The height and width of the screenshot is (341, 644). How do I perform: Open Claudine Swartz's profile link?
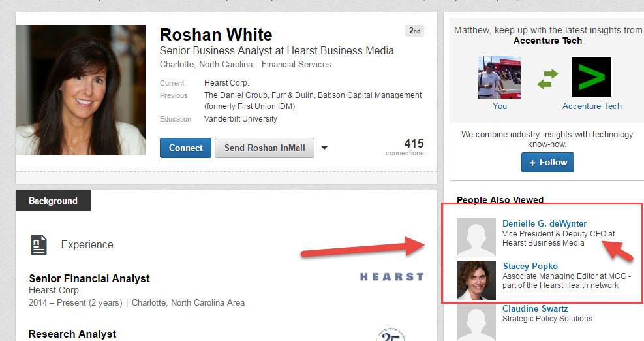click(x=535, y=308)
